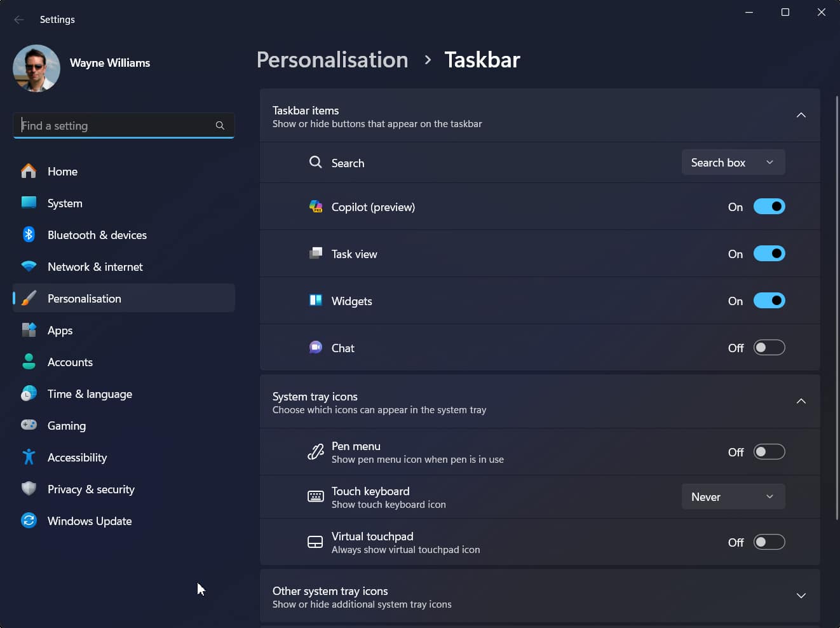The image size is (840, 628).
Task: Open Windows Update
Action: [x=88, y=521]
